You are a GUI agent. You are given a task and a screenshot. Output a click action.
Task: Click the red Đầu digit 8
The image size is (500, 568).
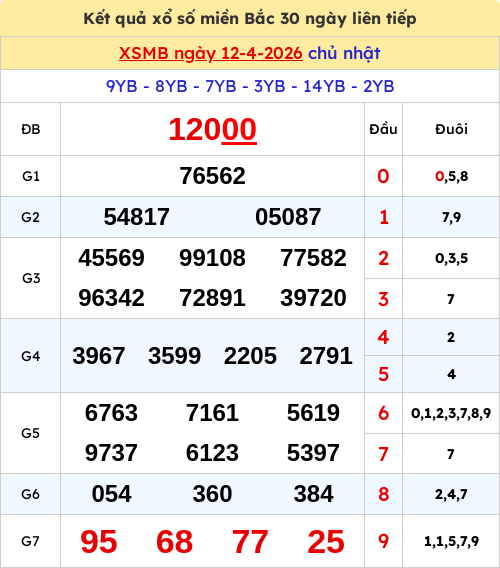(383, 494)
